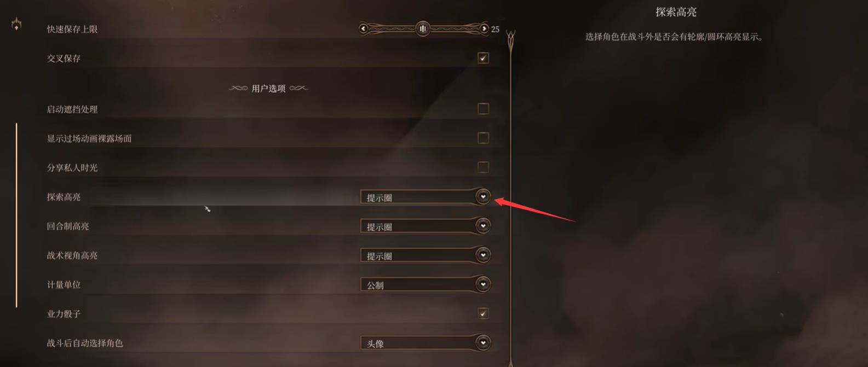Open the 计量单位 公制 dropdown

(425, 284)
